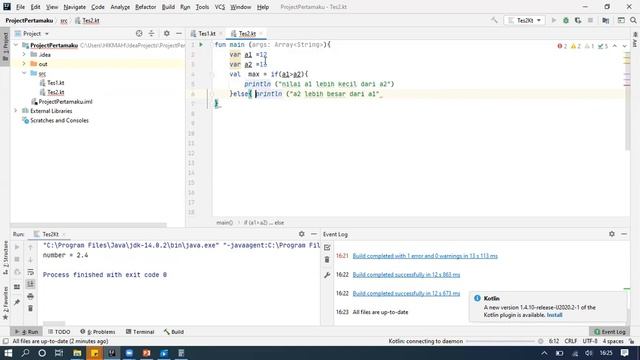The width and height of the screenshot is (640, 360).
Task: Open the Tes2Kt run configuration dropdown
Action: click(524, 20)
